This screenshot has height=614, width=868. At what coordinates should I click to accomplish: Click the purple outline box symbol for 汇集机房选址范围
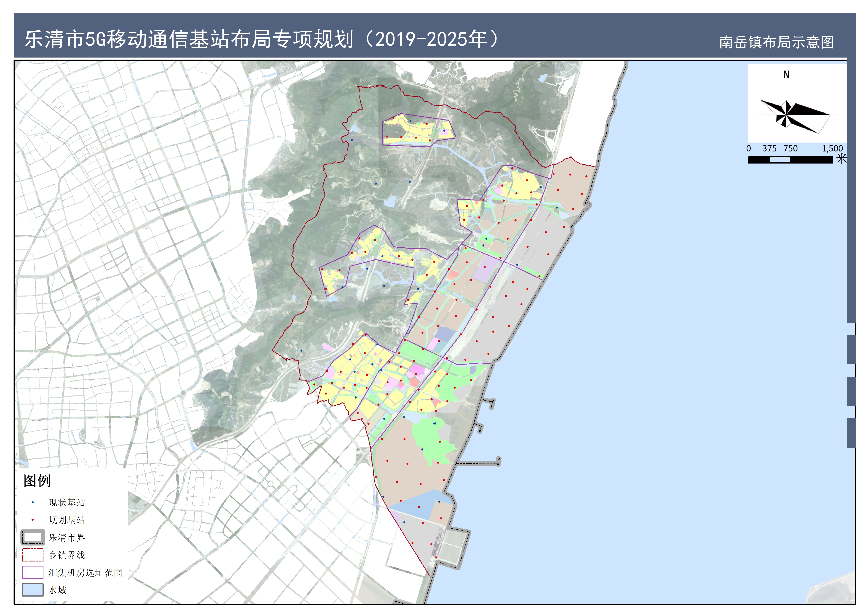point(32,572)
